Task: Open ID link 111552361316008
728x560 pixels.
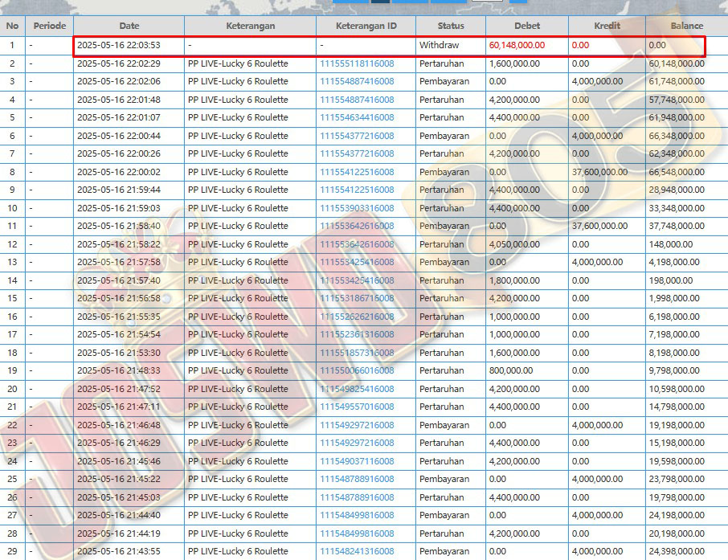Action: (x=357, y=334)
